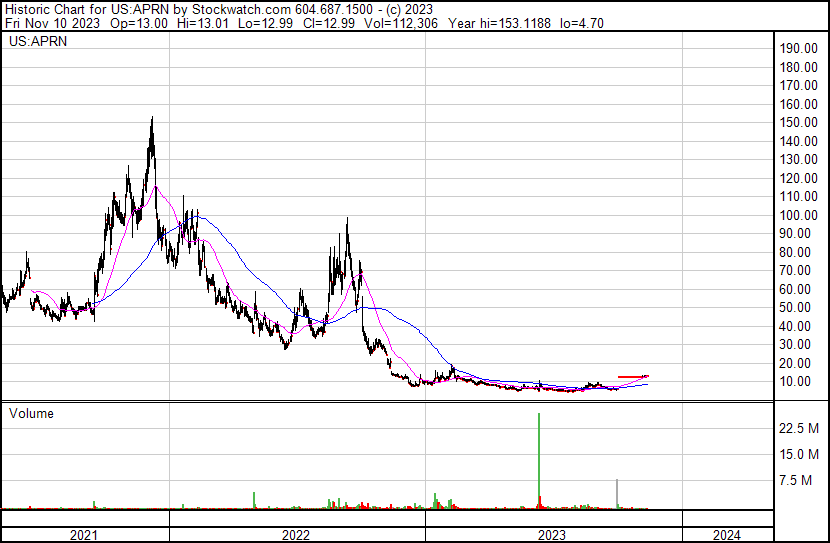Click the tallest green volume spike
Image resolution: width=830 pixels, height=543 pixels.
click(539, 460)
